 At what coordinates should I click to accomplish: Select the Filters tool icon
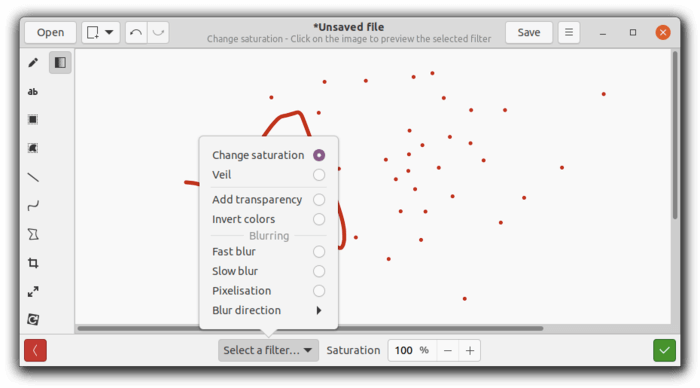(x=60, y=63)
